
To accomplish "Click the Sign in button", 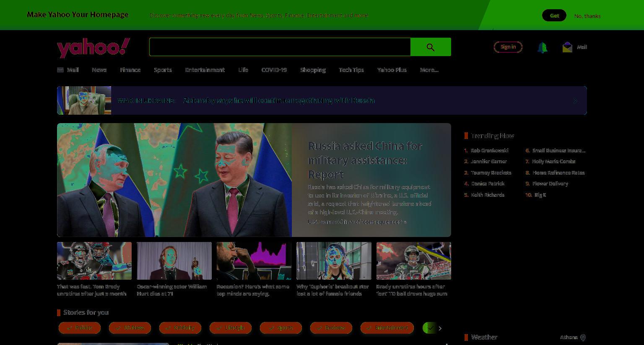I will 508,47.
